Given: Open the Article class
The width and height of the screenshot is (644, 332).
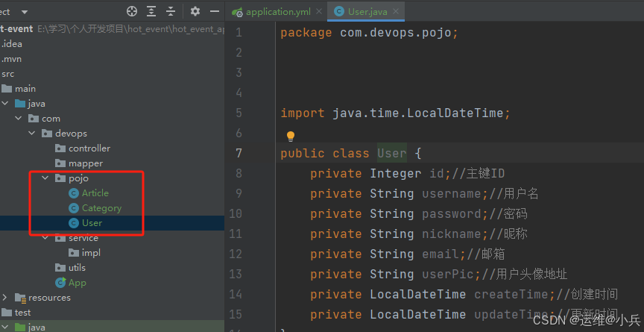Looking at the screenshot, I should [95, 192].
